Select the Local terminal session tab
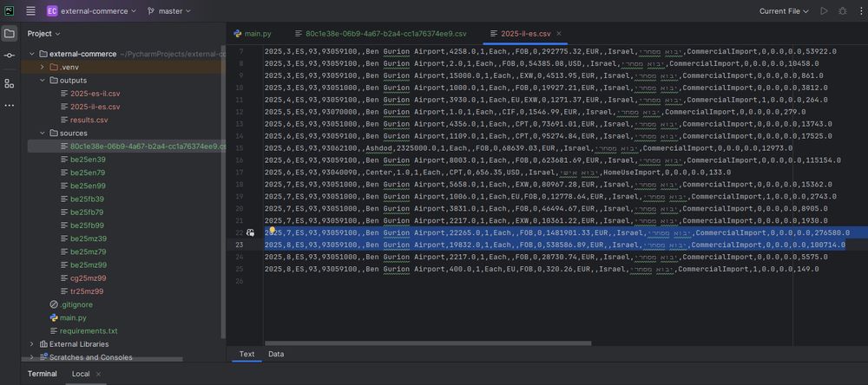The width and height of the screenshot is (868, 385). pos(81,374)
